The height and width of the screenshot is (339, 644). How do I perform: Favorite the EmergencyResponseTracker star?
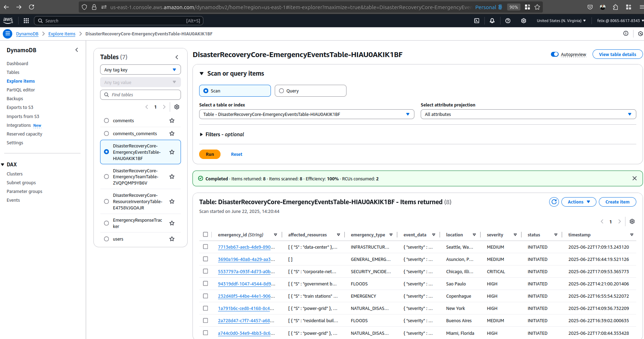click(172, 223)
